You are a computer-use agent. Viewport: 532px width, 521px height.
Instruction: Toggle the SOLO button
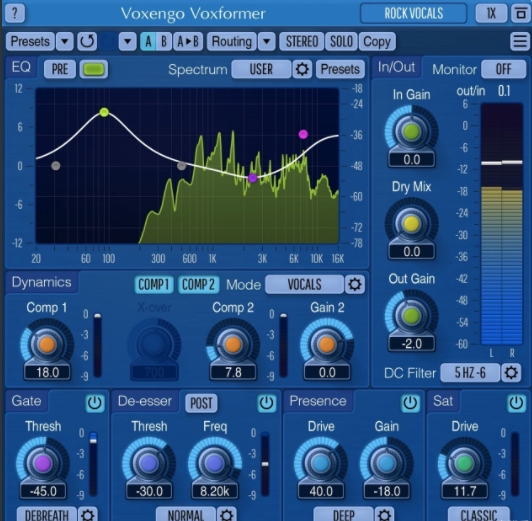click(341, 41)
